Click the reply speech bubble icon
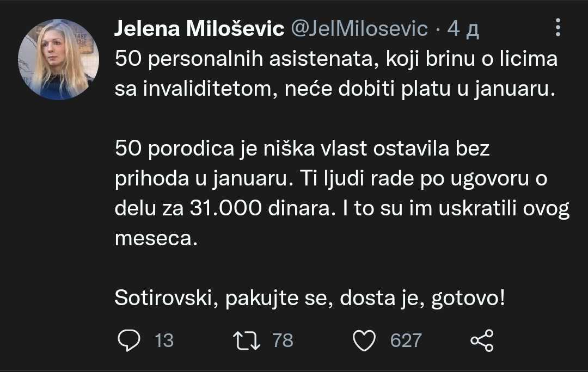Image resolution: width=588 pixels, height=372 pixels. [129, 340]
